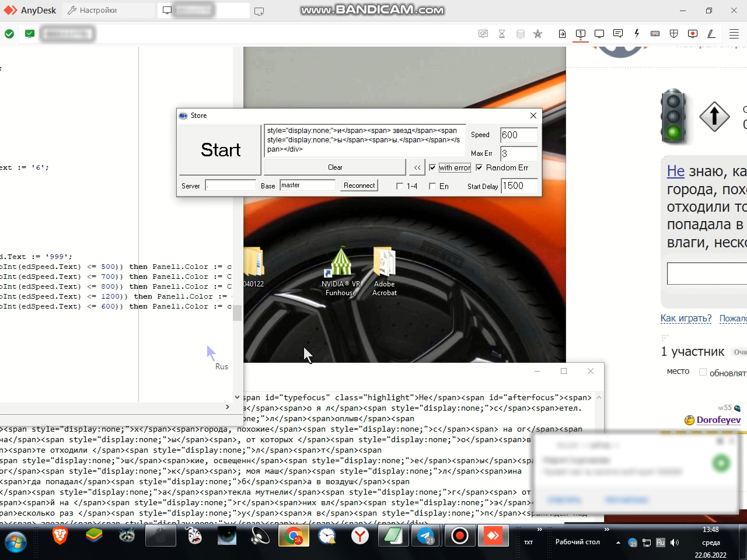The image size is (747, 560).
Task: Open the AnyDesk hamburger menu
Action: point(734,34)
